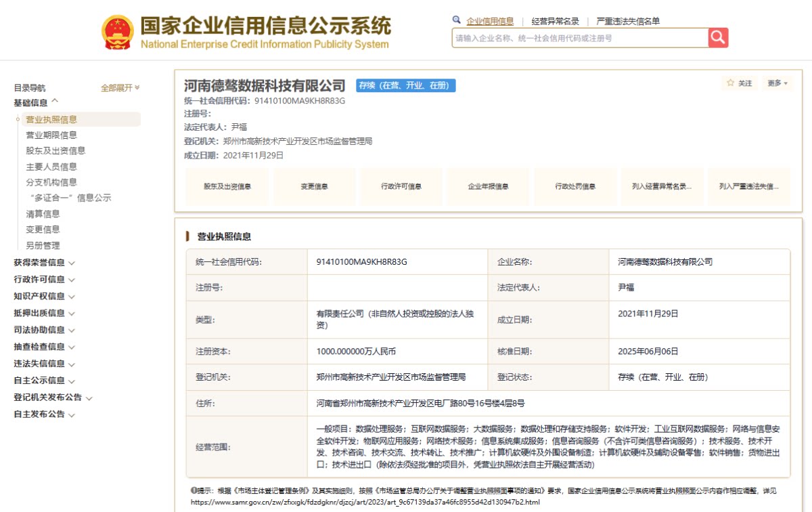The image size is (812, 512).
Task: Toggle 全部展开 in directory navigation
Action: pos(120,88)
